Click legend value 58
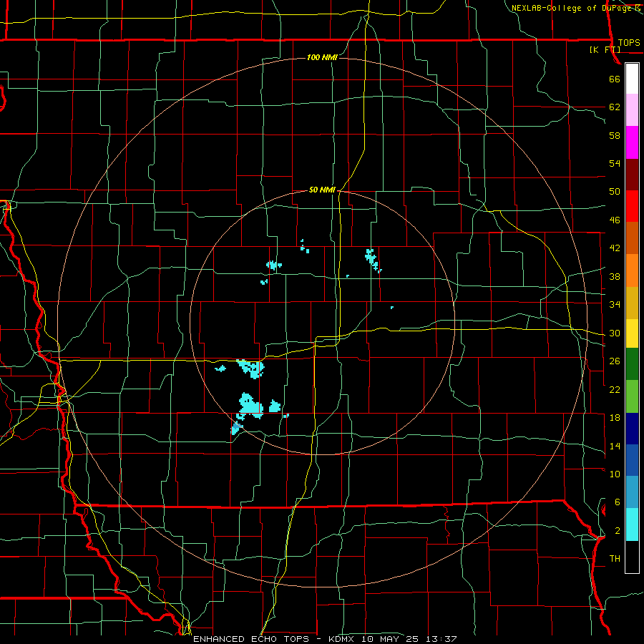 point(615,135)
